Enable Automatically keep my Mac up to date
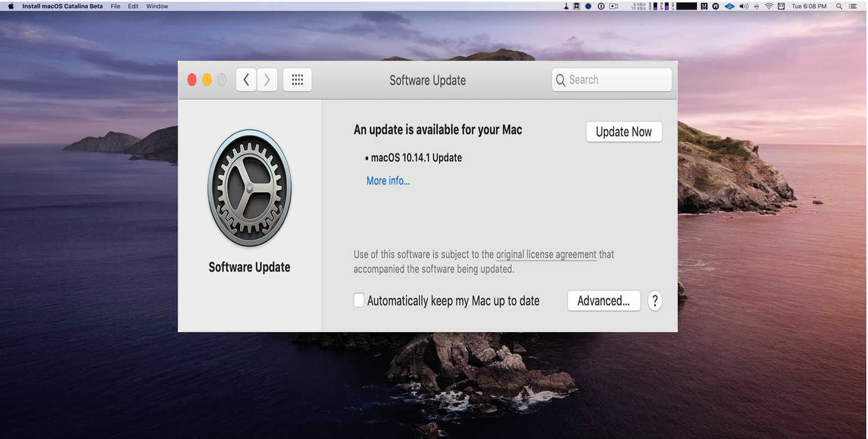 [359, 300]
